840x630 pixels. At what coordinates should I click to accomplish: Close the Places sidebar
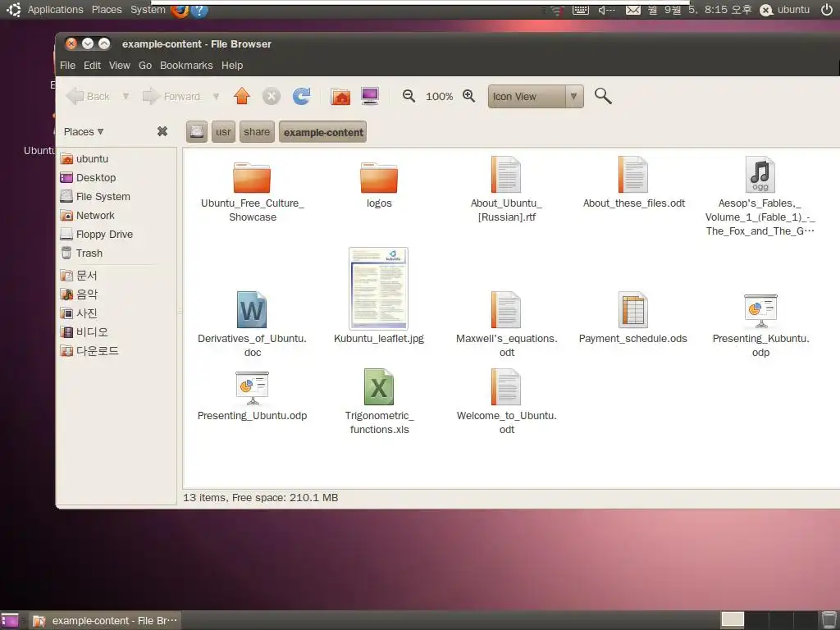[162, 131]
